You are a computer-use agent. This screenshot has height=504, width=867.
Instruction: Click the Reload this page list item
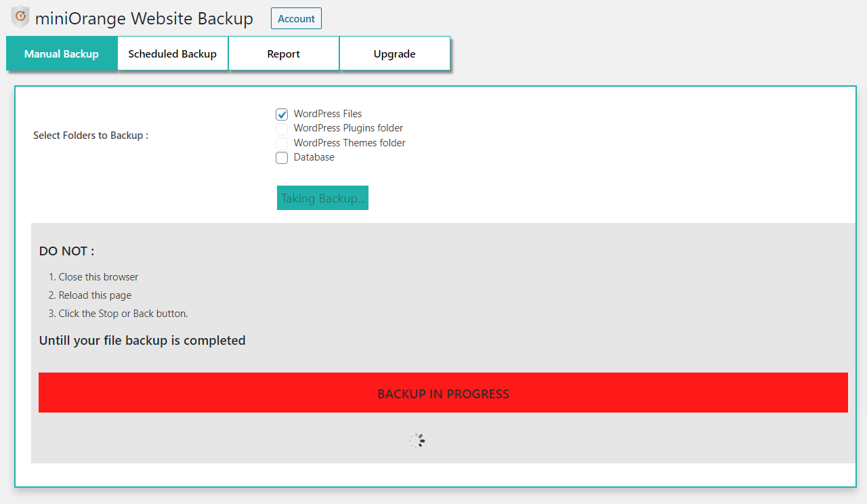point(95,295)
